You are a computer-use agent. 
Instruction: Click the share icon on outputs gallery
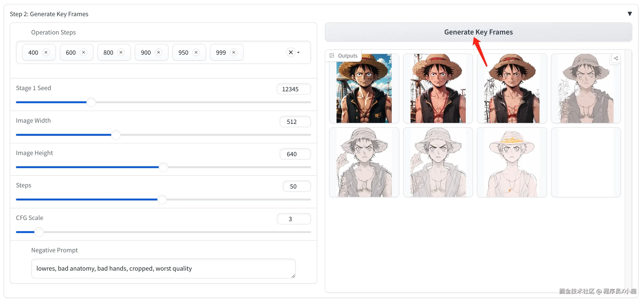coord(616,58)
